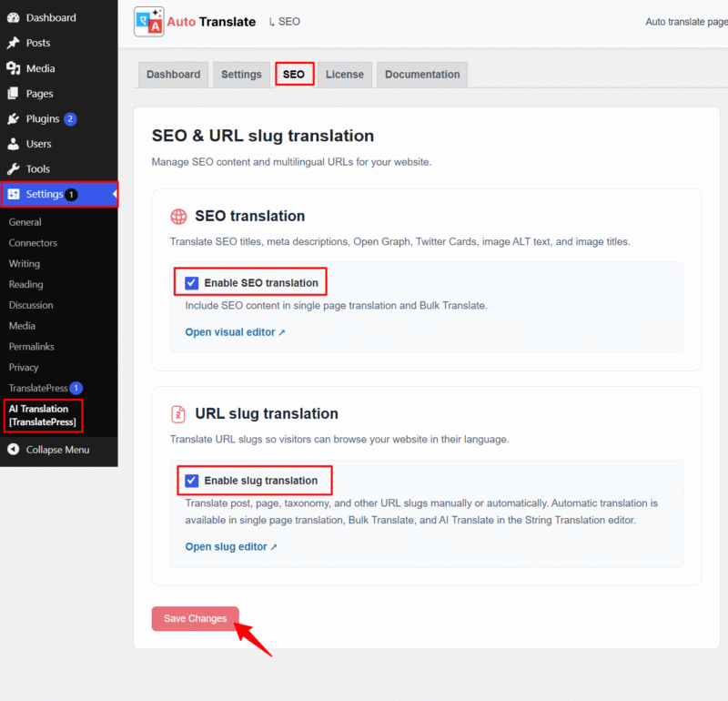Viewport: 728px width, 701px height.
Task: Open the License tab
Action: coord(345,75)
